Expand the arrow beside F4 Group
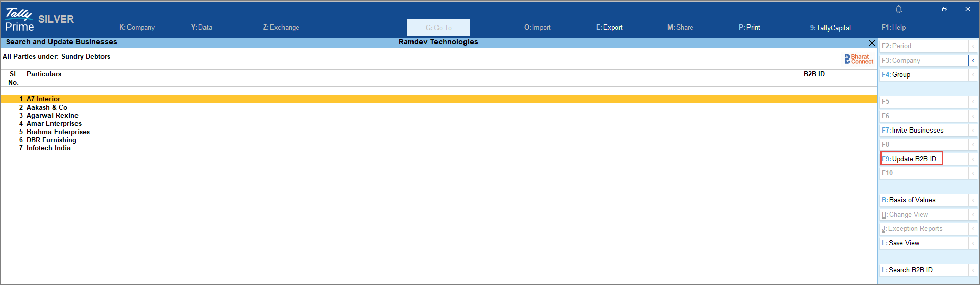980x285 pixels. [973, 75]
